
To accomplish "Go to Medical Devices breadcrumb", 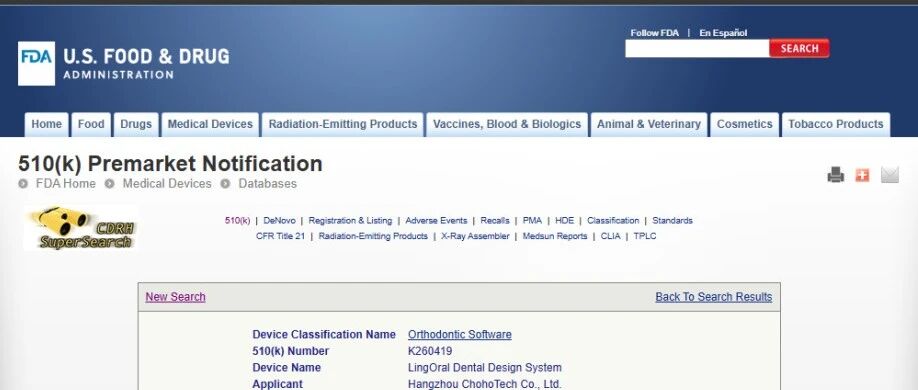I will coord(167,184).
